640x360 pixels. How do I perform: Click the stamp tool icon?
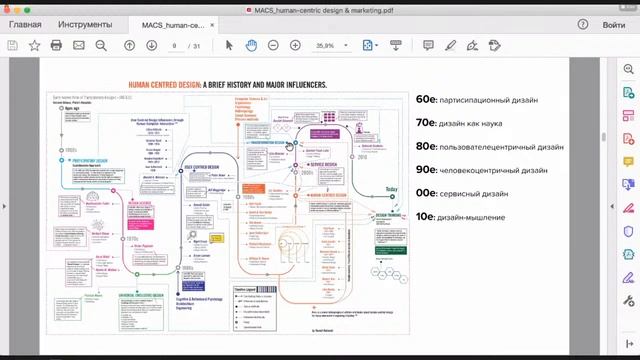pos(494,45)
